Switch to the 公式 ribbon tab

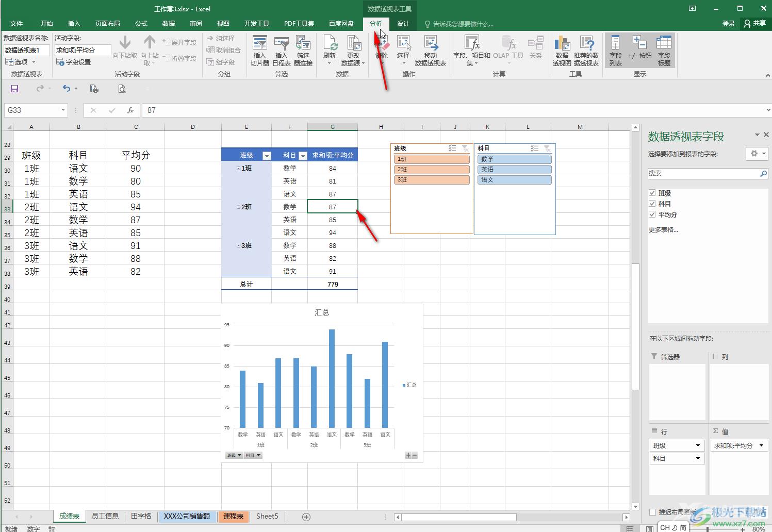[x=141, y=24]
